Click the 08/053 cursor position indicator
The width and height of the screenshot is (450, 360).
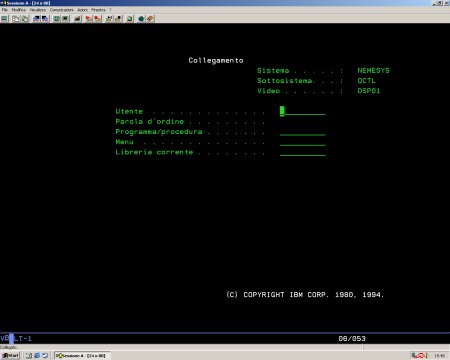[352, 339]
